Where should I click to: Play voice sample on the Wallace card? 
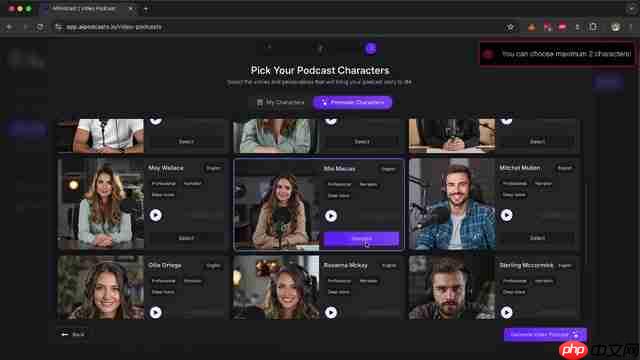[x=156, y=215]
